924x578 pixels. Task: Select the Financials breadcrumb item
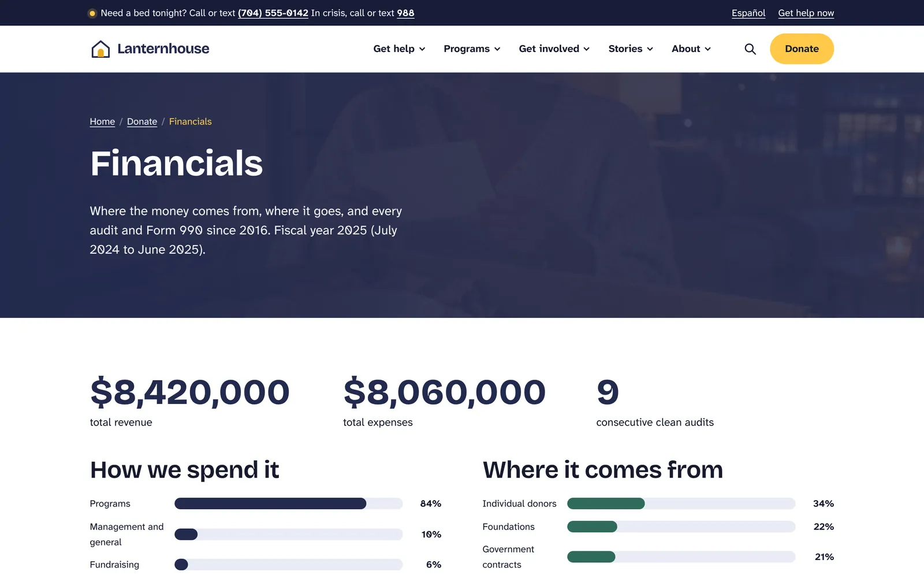(190, 121)
